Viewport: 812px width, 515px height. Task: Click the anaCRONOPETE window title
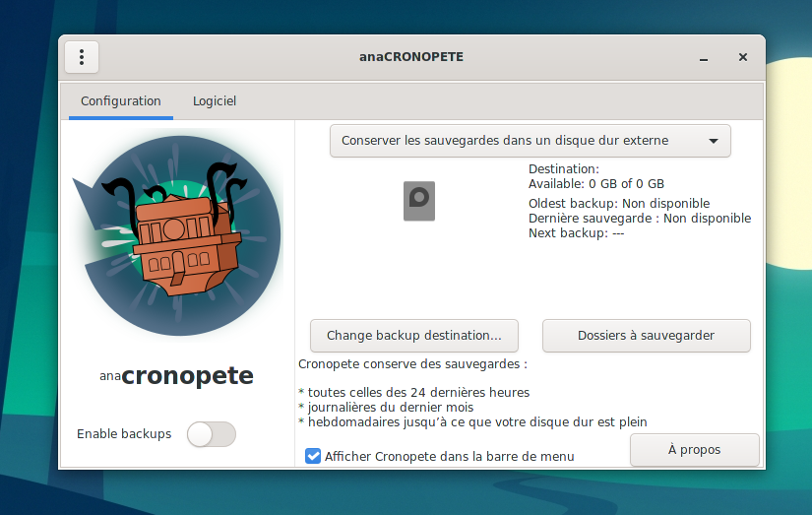411,57
